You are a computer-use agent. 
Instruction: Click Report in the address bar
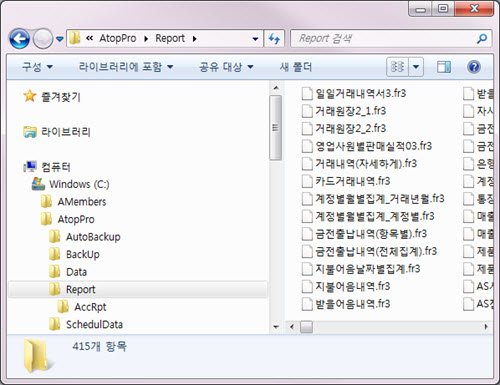(170, 38)
